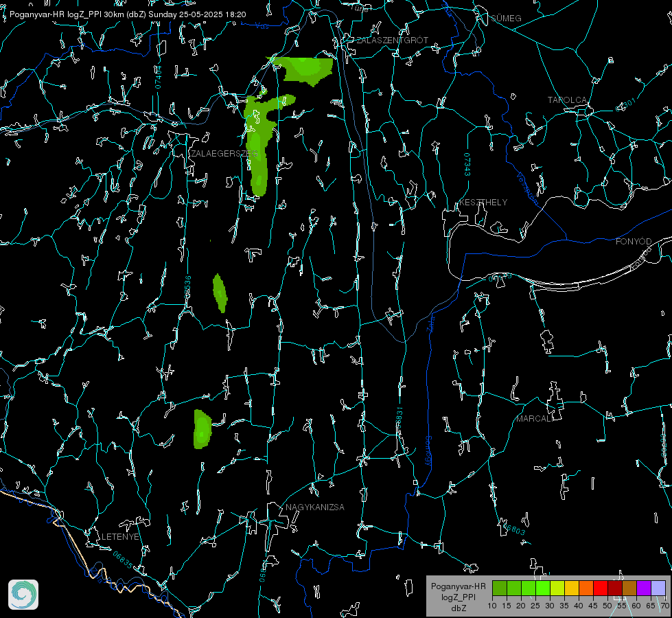Click the NAGYKANIZSA city label
Viewport: 672px width, 618px height.
coord(315,507)
